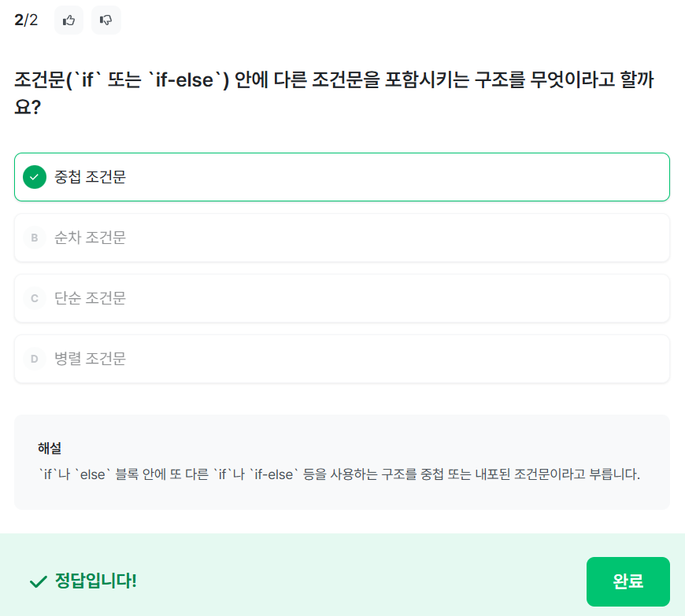Click the checkmark beside 정답입니다!
Image resolution: width=685 pixels, height=616 pixels.
(38, 581)
